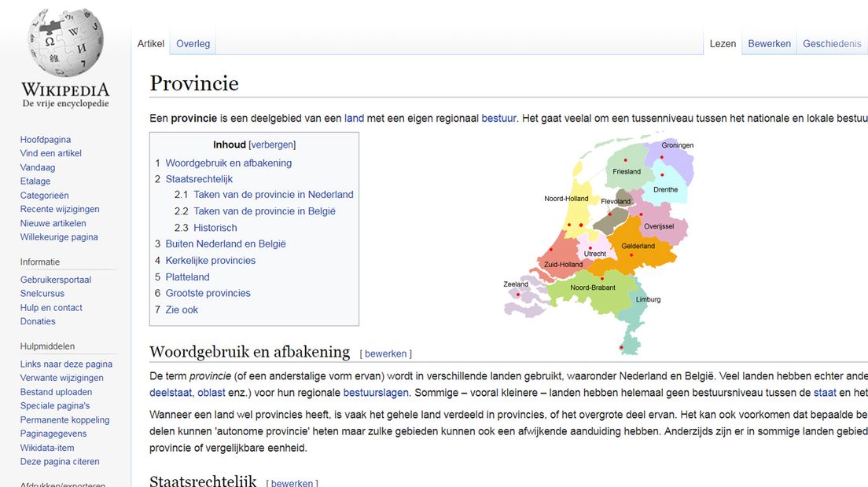Click Friesland label on the map
The height and width of the screenshot is (487, 868).
tap(627, 172)
